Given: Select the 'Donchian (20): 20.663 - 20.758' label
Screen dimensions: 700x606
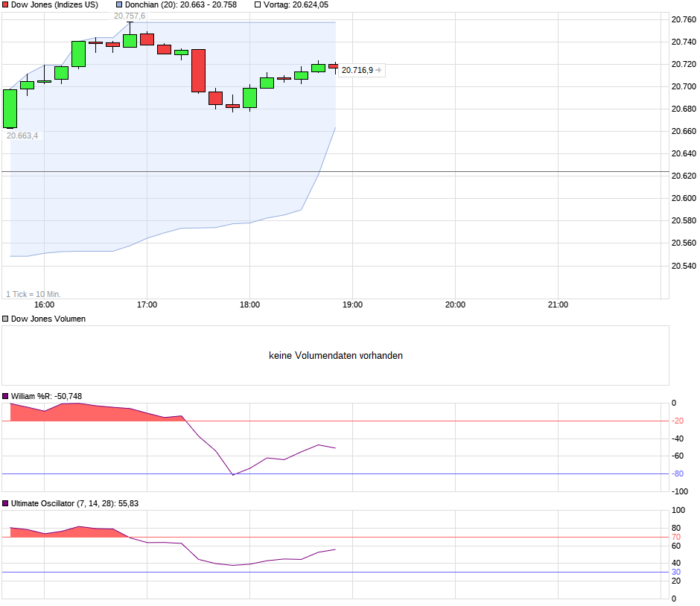Looking at the screenshot, I should click(x=181, y=5).
